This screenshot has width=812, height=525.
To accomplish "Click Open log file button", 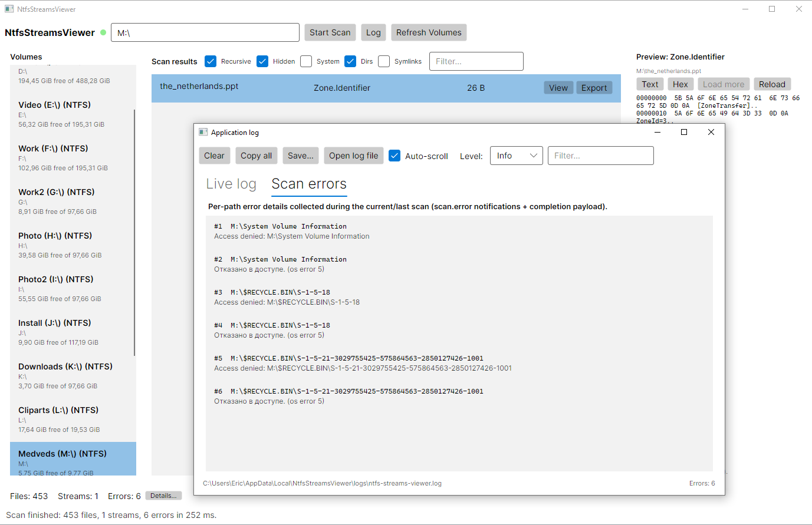I will pyautogui.click(x=354, y=156).
